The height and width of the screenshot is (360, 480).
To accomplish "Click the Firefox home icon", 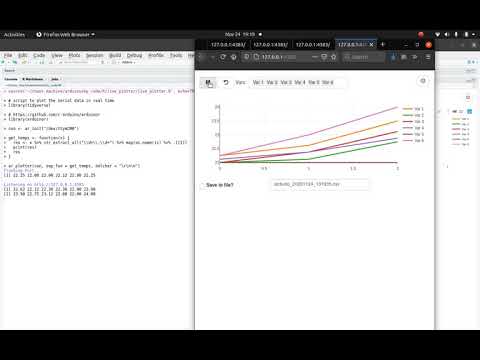I will (234, 57).
